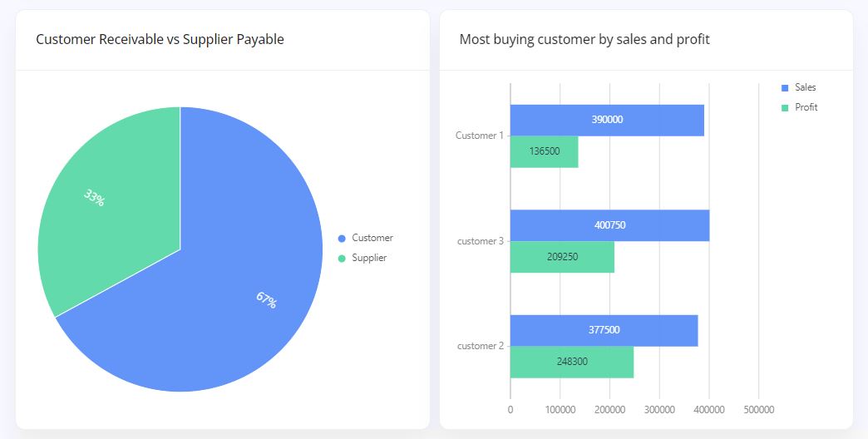Toggle the Customer series label in pie legend
868x439 pixels.
[x=372, y=238]
